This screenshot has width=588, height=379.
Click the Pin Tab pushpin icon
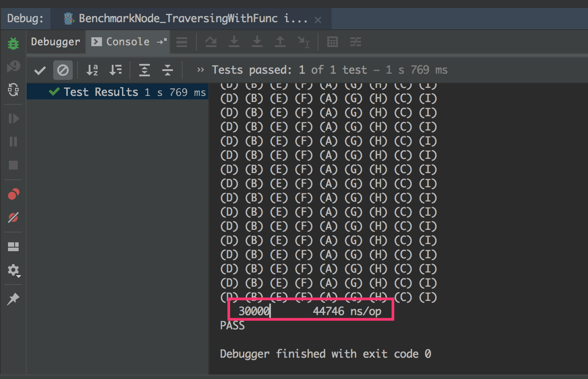point(13,299)
